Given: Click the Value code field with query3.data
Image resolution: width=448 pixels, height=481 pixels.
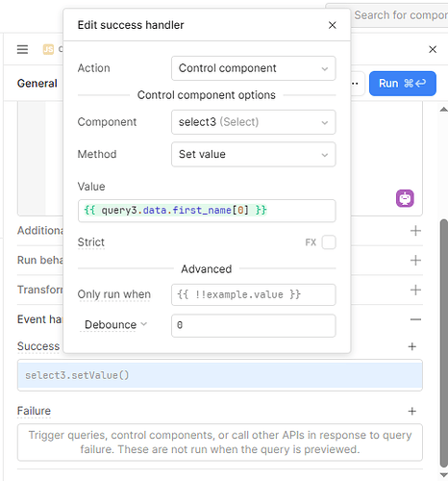Looking at the screenshot, I should coord(207,211).
